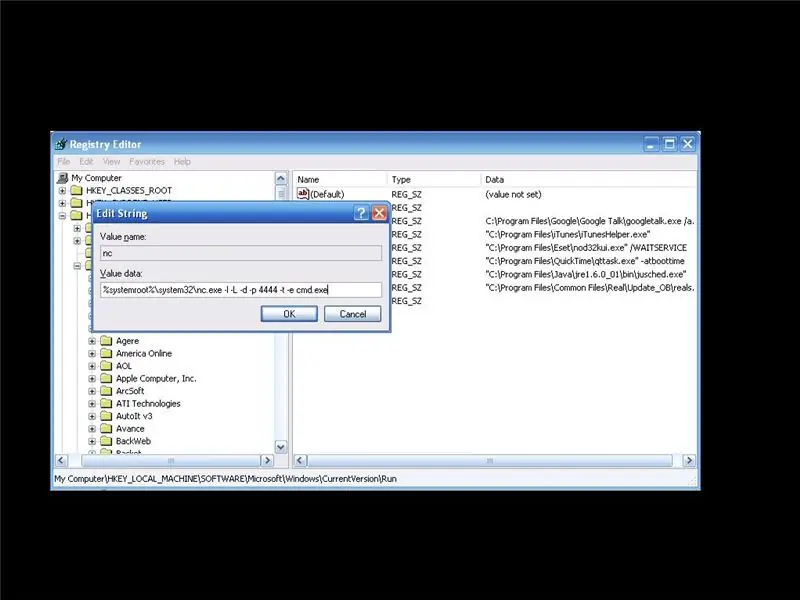The width and height of the screenshot is (800, 600).
Task: Open the View menu
Action: pos(111,162)
